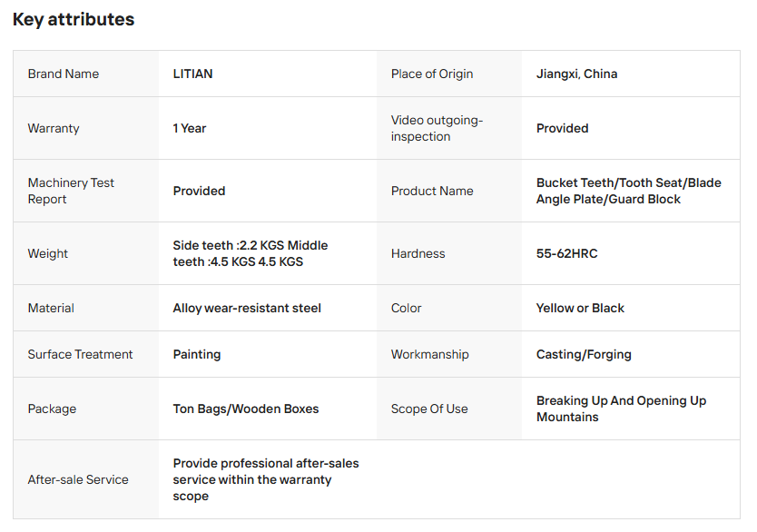Click the Jiangxi, China origin value
Image resolution: width=757 pixels, height=532 pixels.
click(576, 74)
